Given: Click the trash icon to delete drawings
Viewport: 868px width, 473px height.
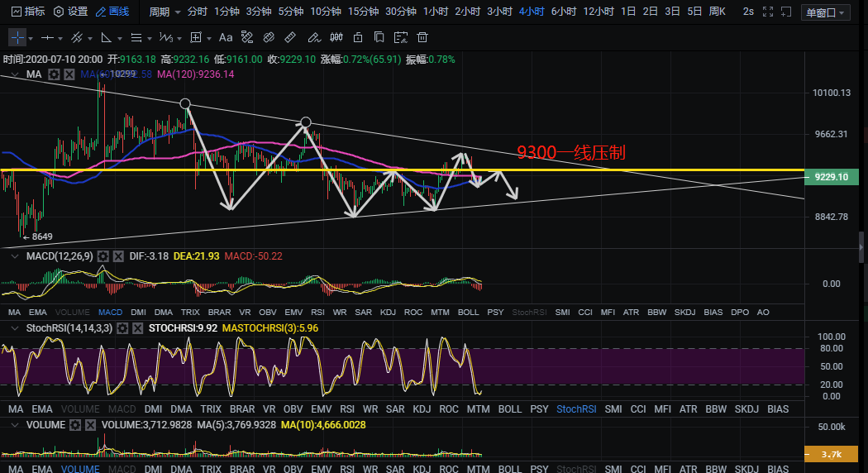Looking at the screenshot, I should pyautogui.click(x=422, y=37).
